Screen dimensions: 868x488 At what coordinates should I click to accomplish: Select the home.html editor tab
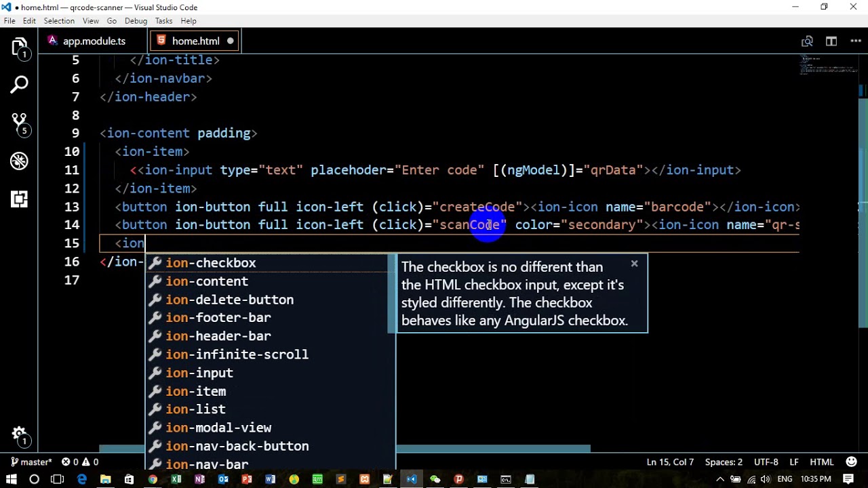(195, 41)
